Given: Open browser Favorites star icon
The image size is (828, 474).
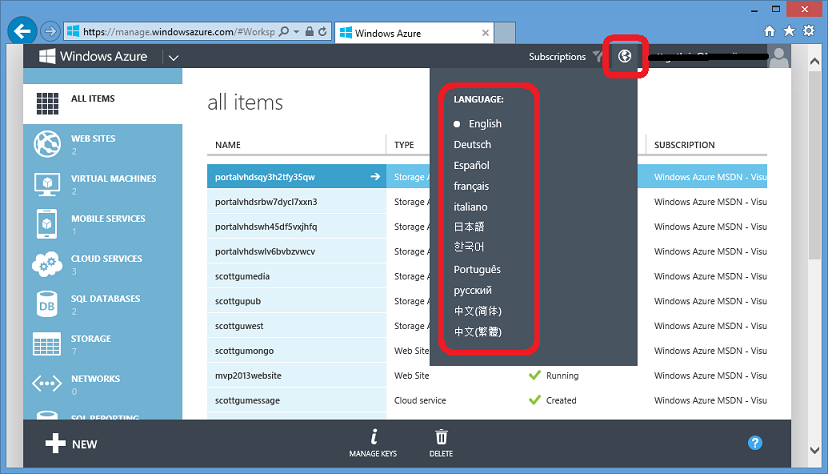Looking at the screenshot, I should pos(789,31).
